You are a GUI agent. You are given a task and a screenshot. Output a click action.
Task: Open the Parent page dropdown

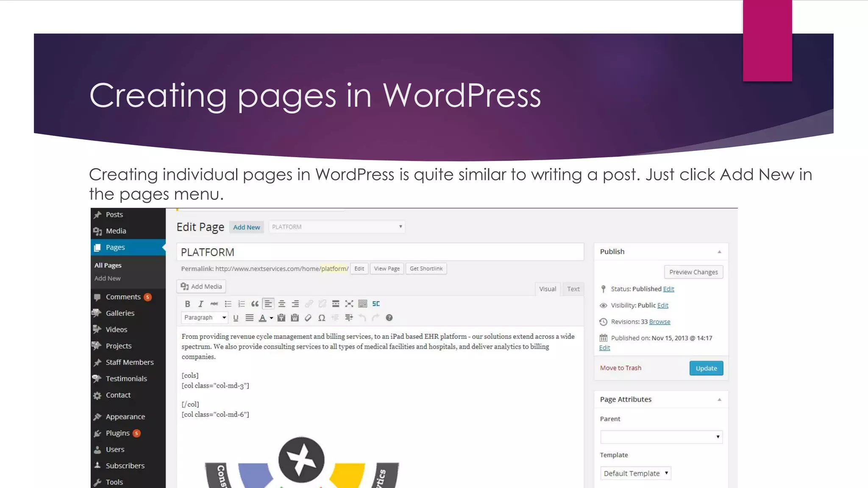point(661,437)
